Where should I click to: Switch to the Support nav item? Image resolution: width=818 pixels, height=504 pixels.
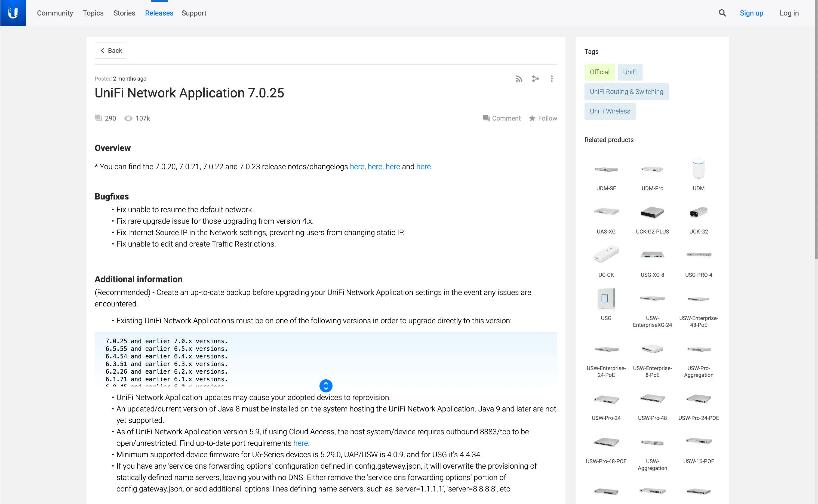pyautogui.click(x=194, y=13)
